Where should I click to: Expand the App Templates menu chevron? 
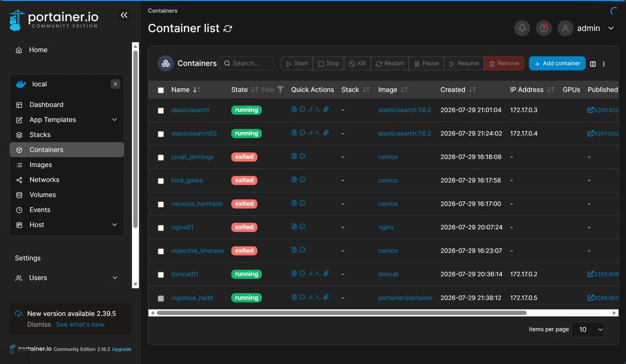click(114, 120)
